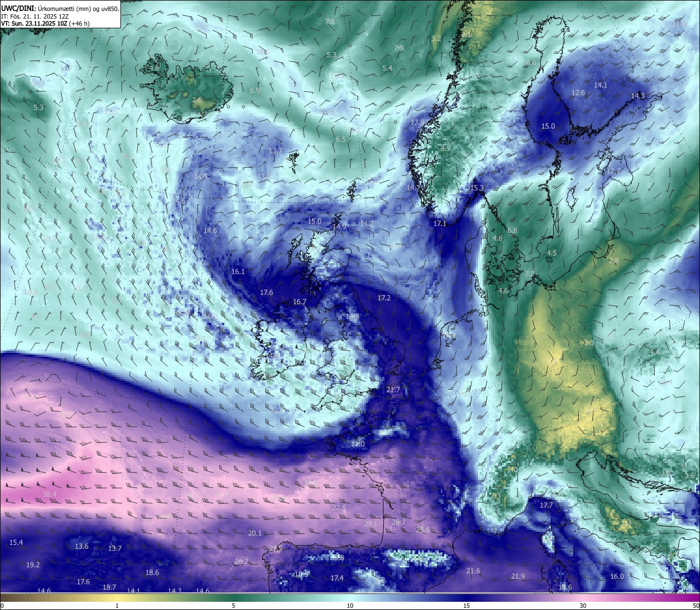The image size is (700, 610).
Task: Click the 38.4 maximum value label
Action: coord(49,495)
